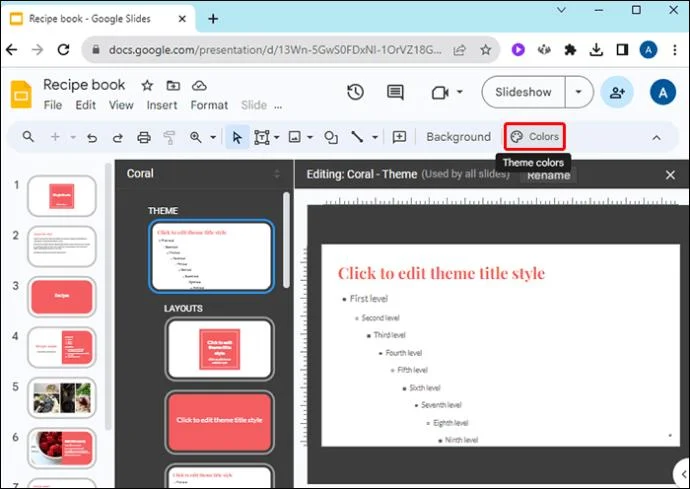This screenshot has height=489, width=690.
Task: Open new slide layout dropdown arrow
Action: 73,137
